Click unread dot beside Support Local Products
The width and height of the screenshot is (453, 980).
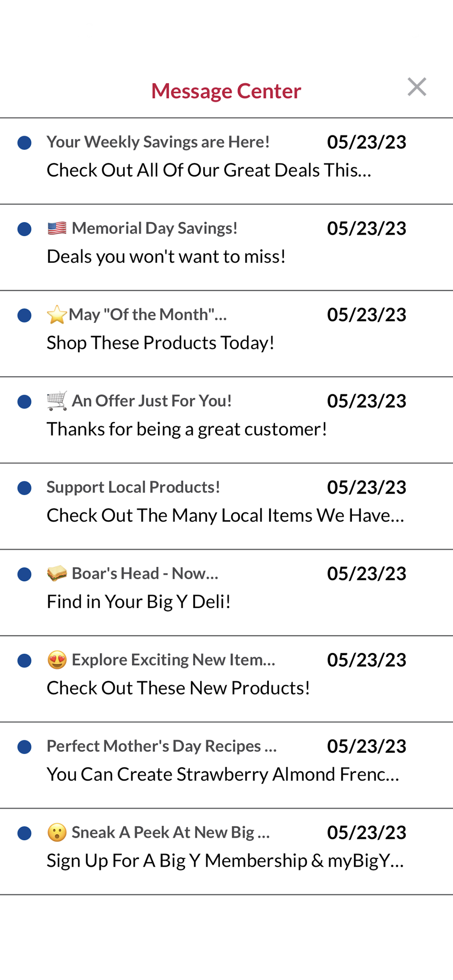(x=25, y=488)
